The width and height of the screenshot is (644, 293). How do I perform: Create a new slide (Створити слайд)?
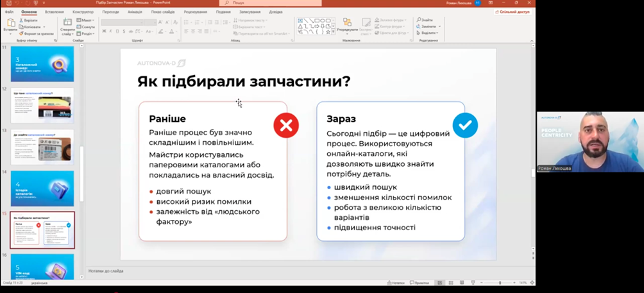coord(67,26)
